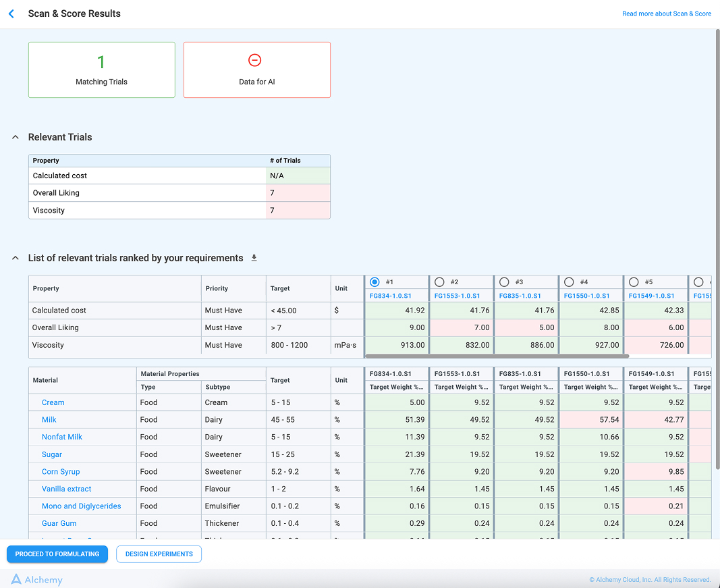Click the Milk value 57.54 cell

click(591, 420)
